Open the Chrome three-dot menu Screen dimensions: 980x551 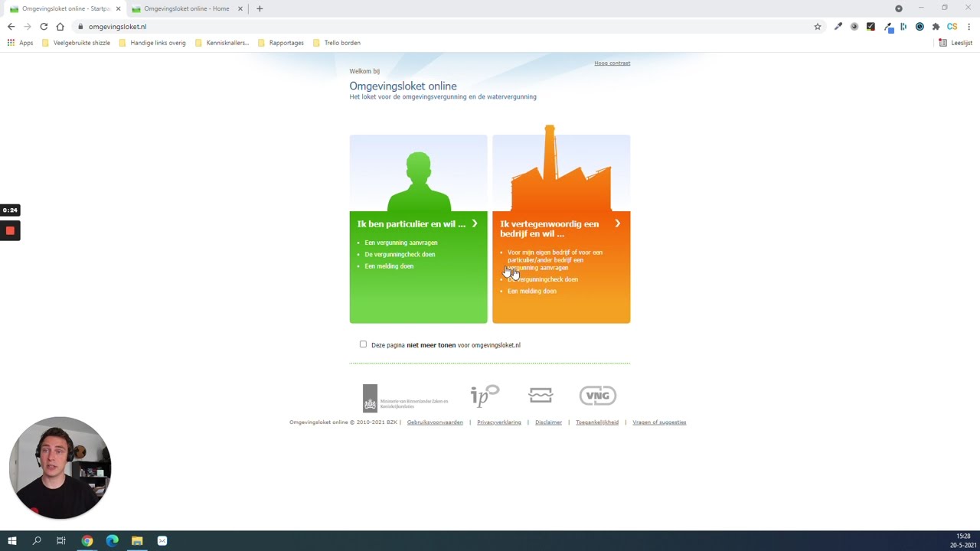[969, 27]
